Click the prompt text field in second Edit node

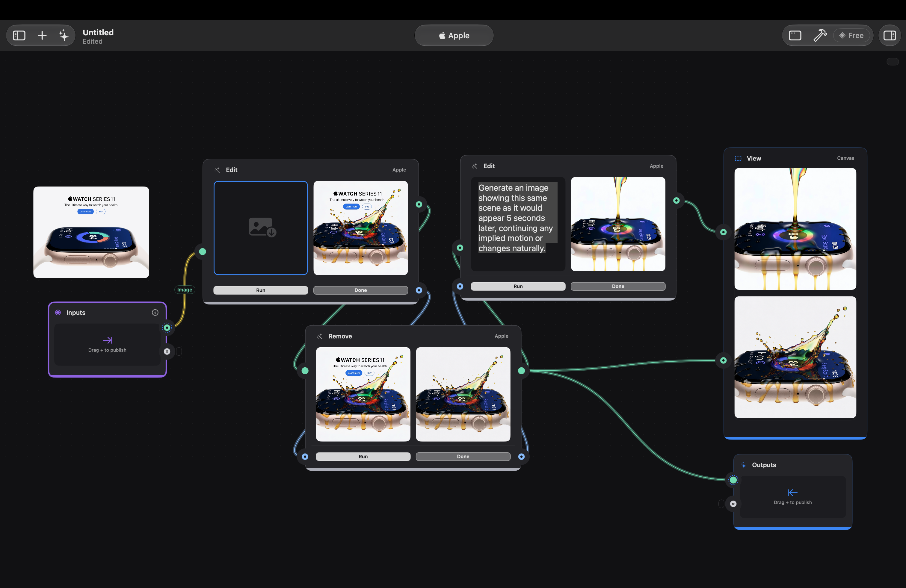(518, 224)
